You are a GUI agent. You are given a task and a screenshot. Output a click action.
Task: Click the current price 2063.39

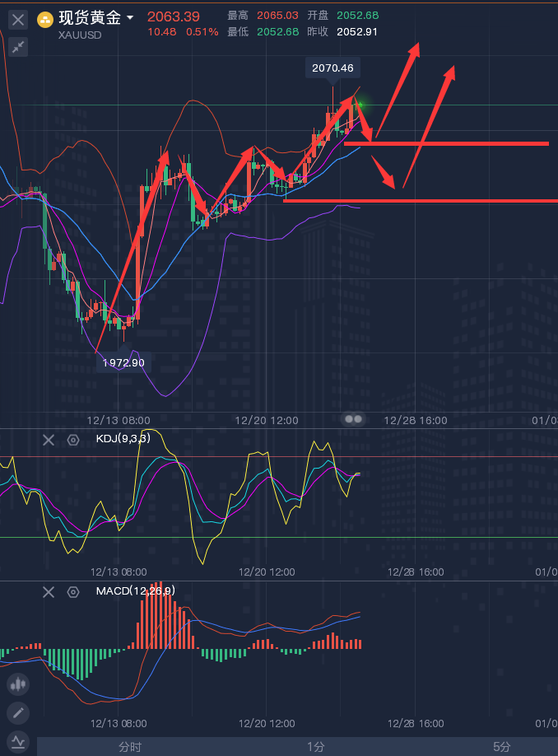point(173,16)
